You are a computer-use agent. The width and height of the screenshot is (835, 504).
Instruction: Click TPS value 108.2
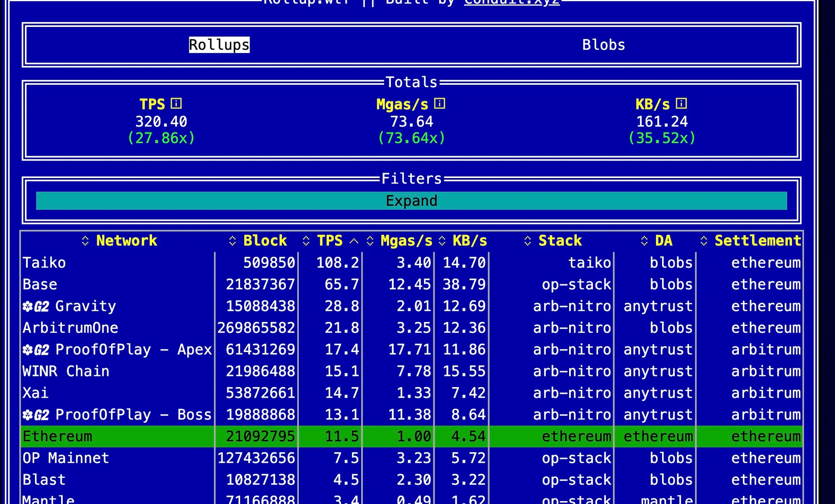pyautogui.click(x=338, y=263)
